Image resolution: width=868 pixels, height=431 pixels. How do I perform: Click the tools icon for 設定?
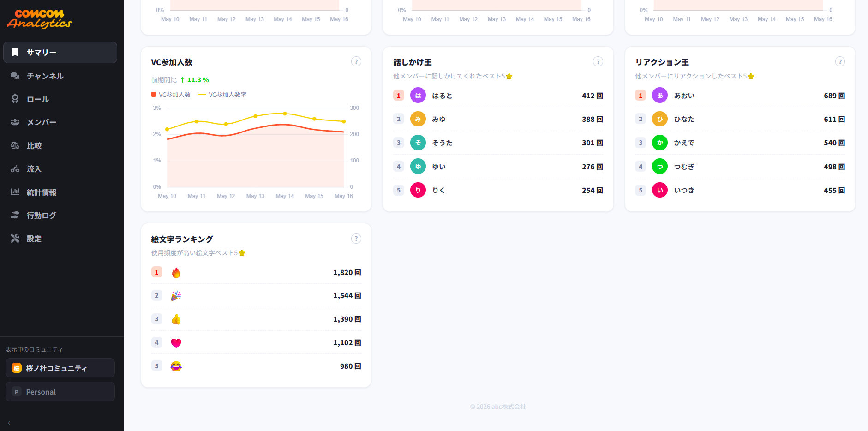[x=15, y=239]
